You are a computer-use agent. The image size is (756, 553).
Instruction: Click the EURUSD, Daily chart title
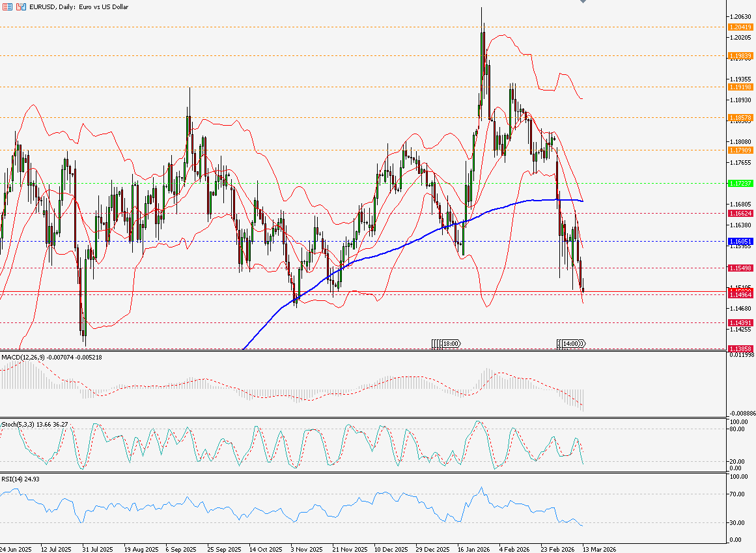[73, 7]
